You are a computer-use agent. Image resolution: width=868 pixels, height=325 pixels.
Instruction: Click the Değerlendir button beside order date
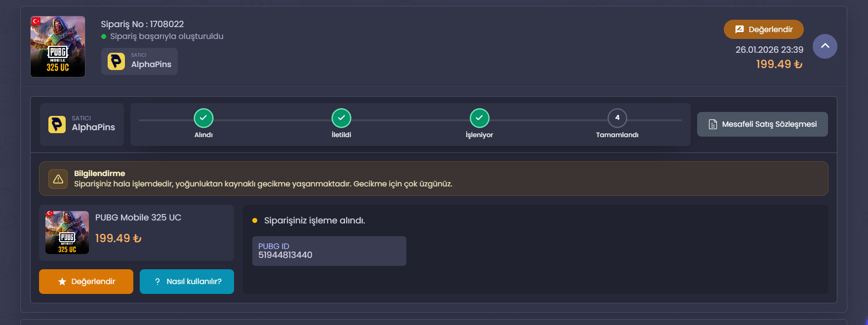(x=763, y=30)
